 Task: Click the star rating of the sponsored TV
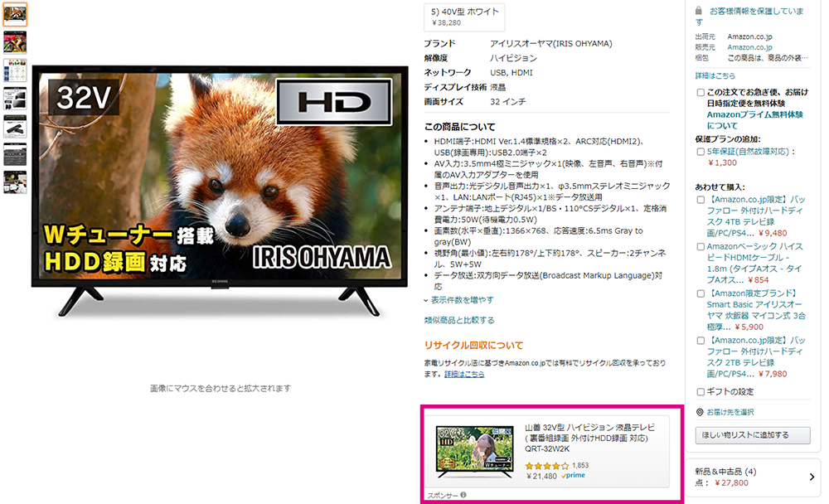click(546, 466)
